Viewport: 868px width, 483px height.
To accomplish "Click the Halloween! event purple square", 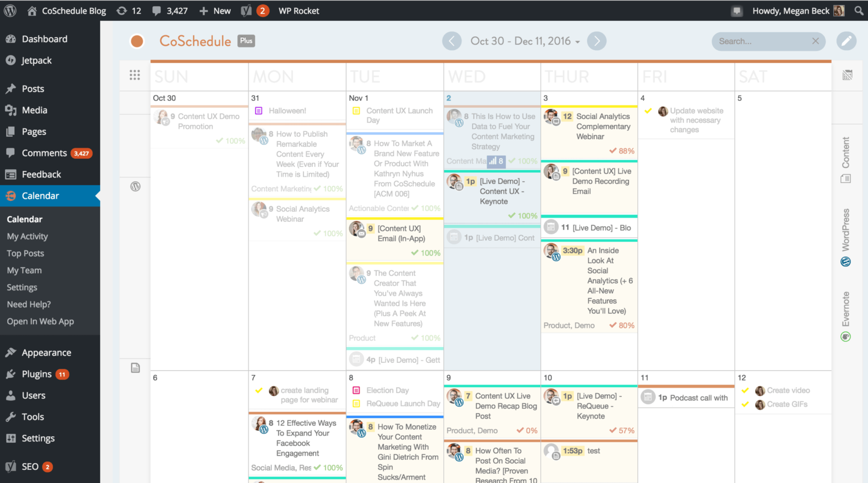I will 259,111.
